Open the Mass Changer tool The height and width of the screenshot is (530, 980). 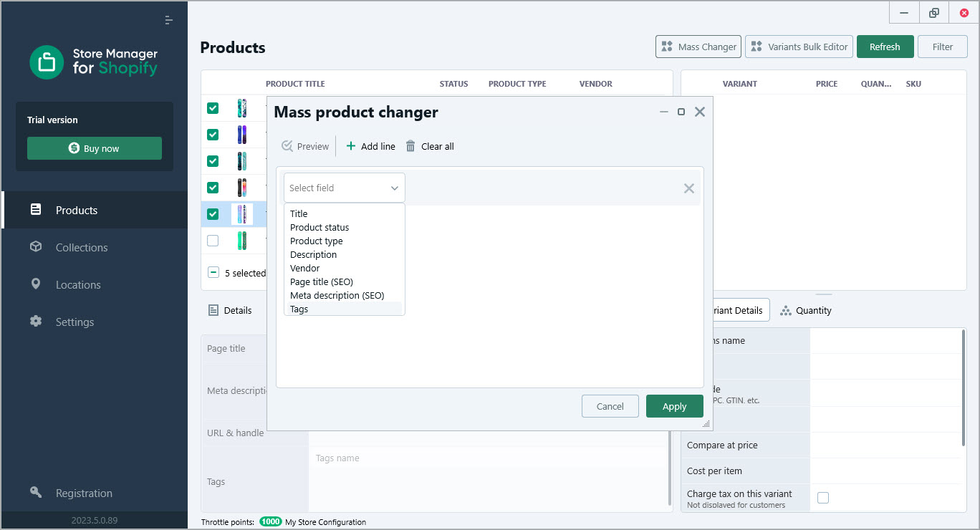coord(698,47)
